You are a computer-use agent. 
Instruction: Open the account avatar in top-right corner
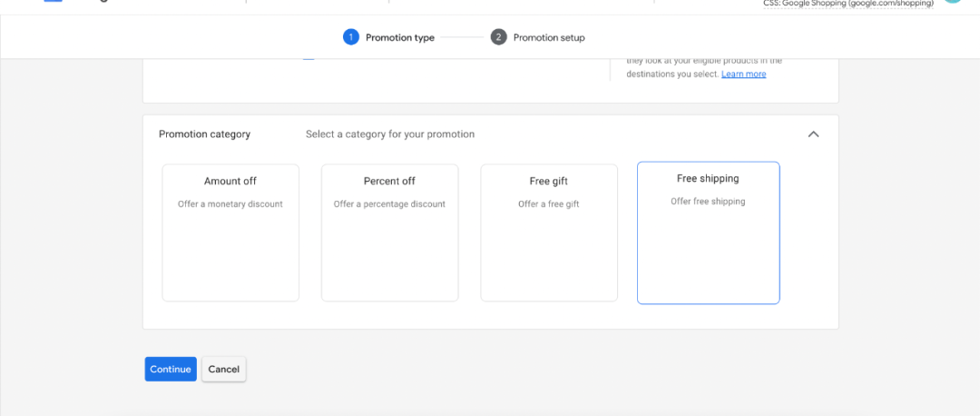pyautogui.click(x=952, y=3)
